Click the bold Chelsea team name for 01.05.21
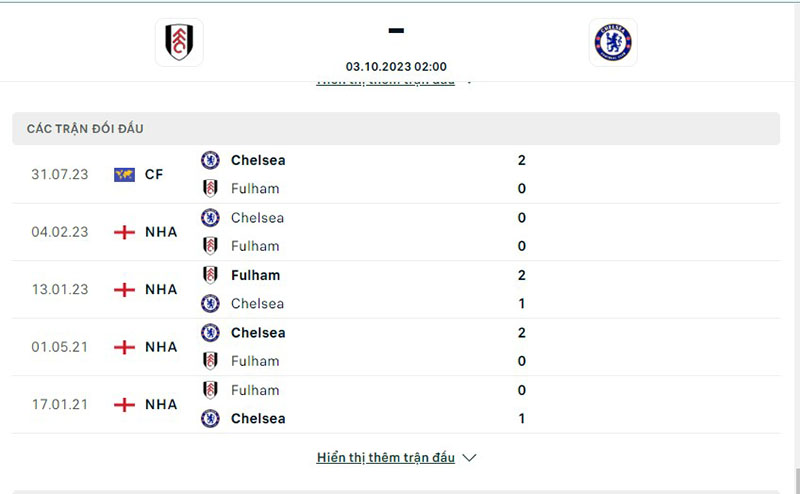Screen dimensions: 800x494 point(257,333)
